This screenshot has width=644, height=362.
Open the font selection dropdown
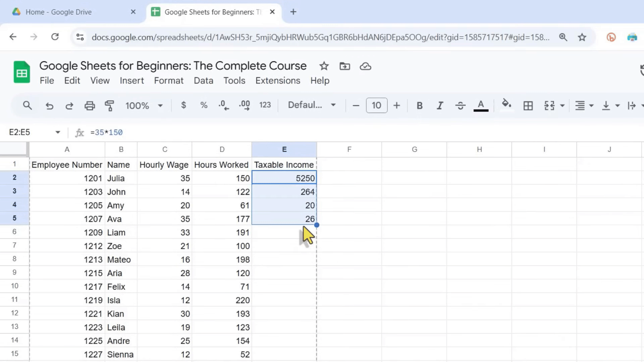click(310, 105)
